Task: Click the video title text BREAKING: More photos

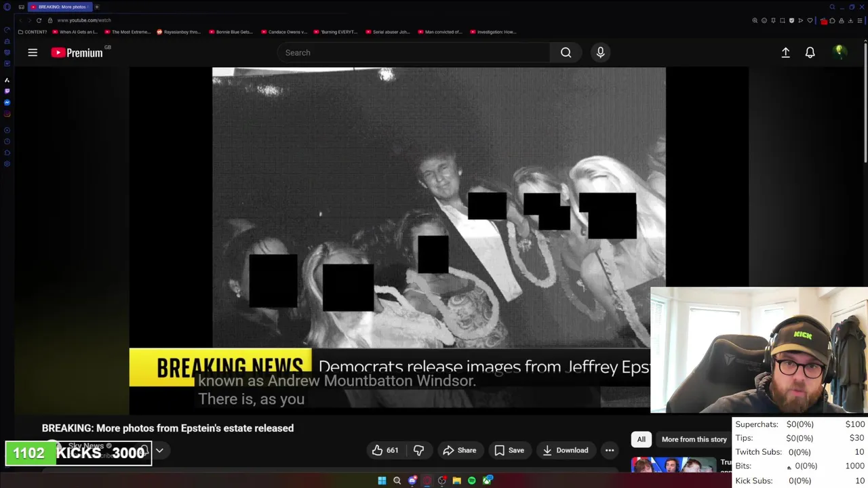Action: (167, 428)
